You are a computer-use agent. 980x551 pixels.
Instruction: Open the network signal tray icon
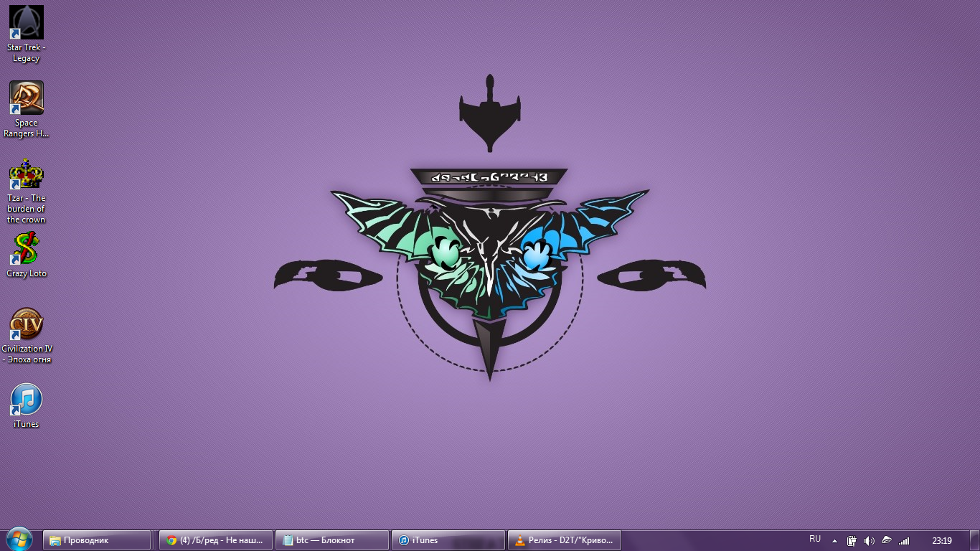[x=904, y=540]
